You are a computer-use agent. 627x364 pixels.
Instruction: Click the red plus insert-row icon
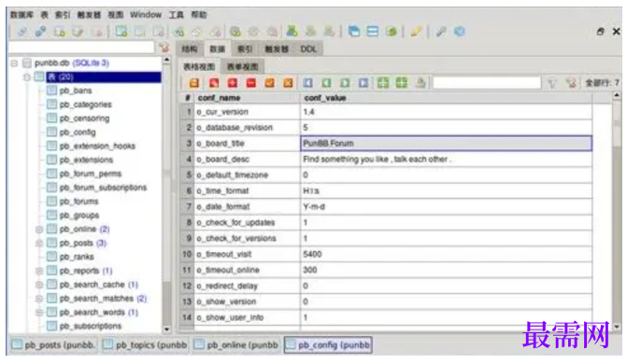pyautogui.click(x=233, y=83)
